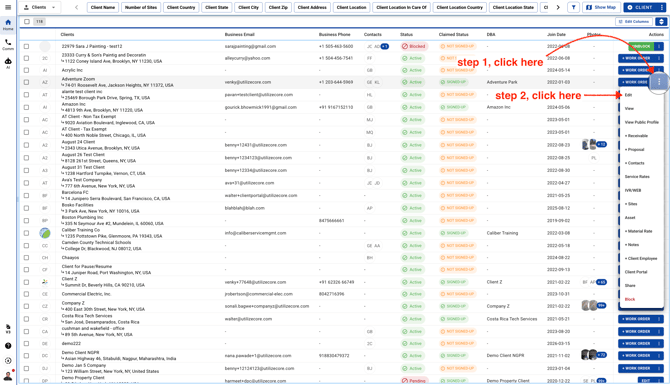Toggle the select-all clients checkbox
Viewport: 670px width, 385px height.
[x=27, y=21]
